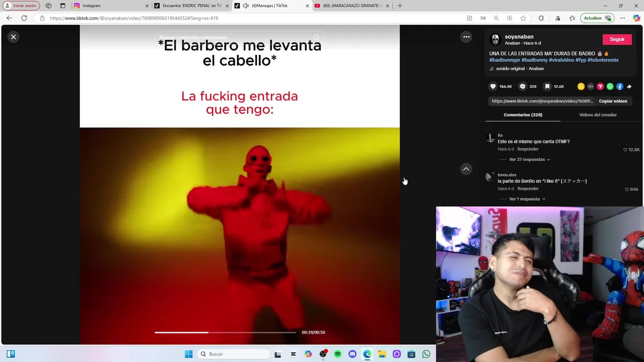Open File Explorer from the taskbar

(382, 354)
